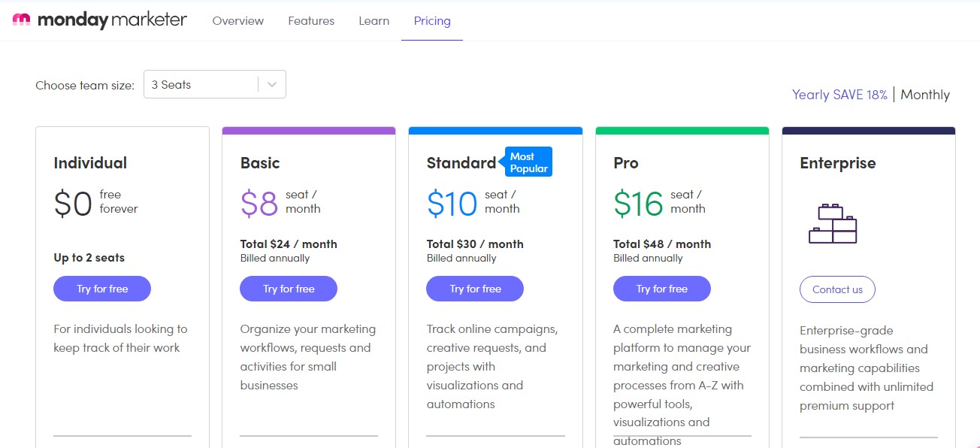The height and width of the screenshot is (448, 980).
Task: Click the Pro plan $16 price
Action: coord(638,204)
